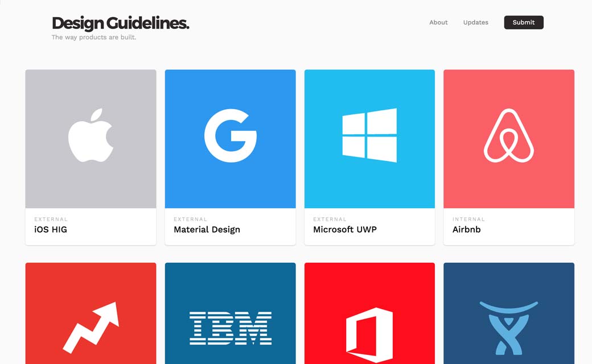Click the Google G logo

[230, 136]
